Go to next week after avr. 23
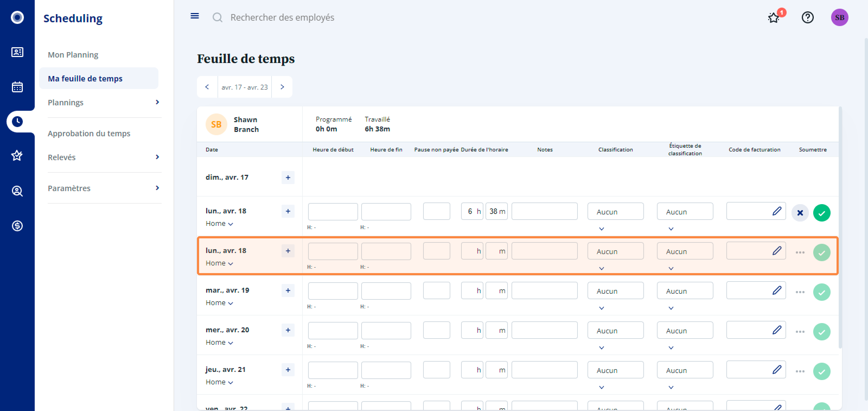 (x=282, y=87)
